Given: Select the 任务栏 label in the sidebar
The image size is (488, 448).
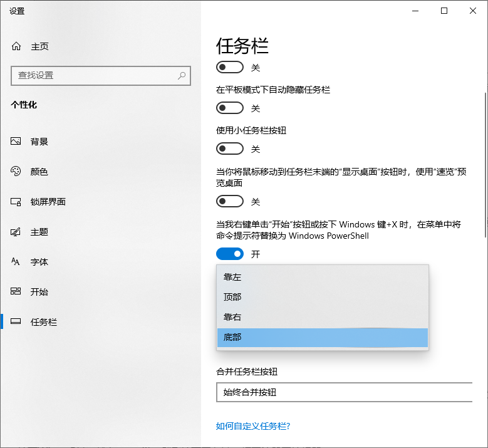Looking at the screenshot, I should [x=44, y=322].
